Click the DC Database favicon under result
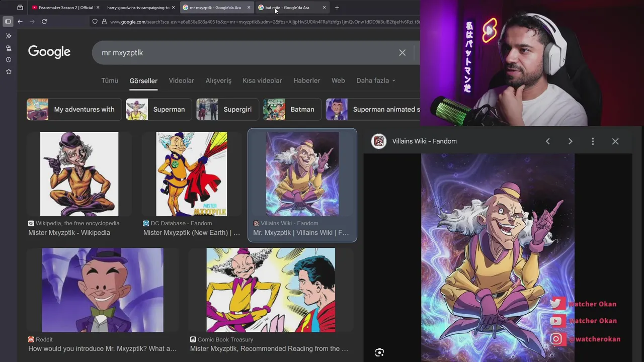 click(146, 223)
